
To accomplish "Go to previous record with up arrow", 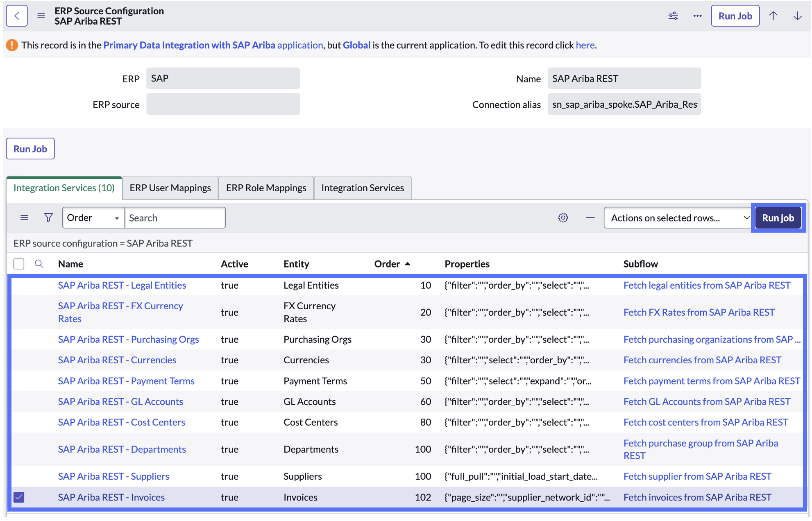I will click(x=773, y=16).
